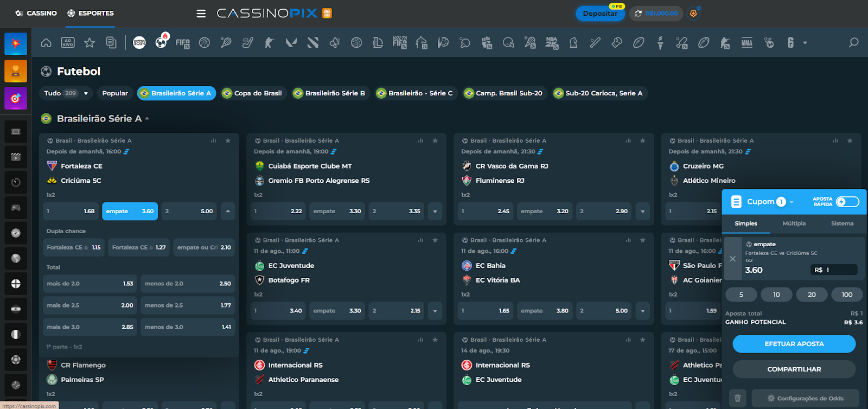Select the tennis racket icon
The height and width of the screenshot is (409, 868).
coord(226,43)
